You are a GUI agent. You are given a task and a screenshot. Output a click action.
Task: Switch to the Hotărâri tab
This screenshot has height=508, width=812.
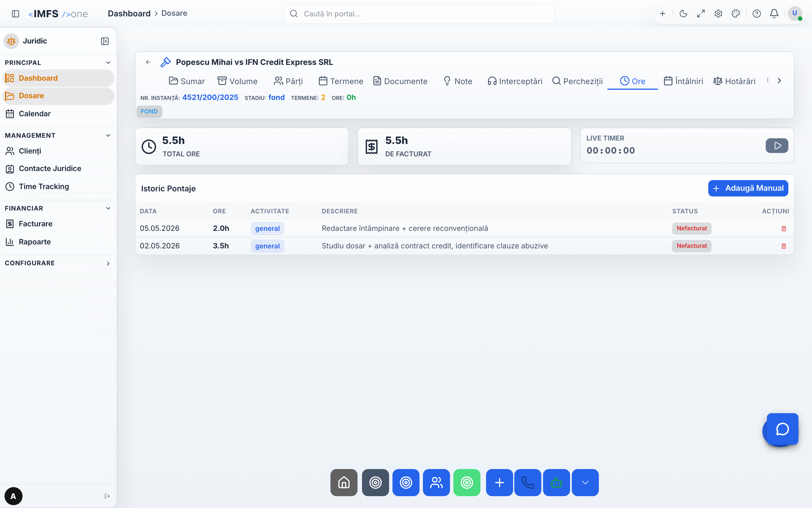pos(734,81)
